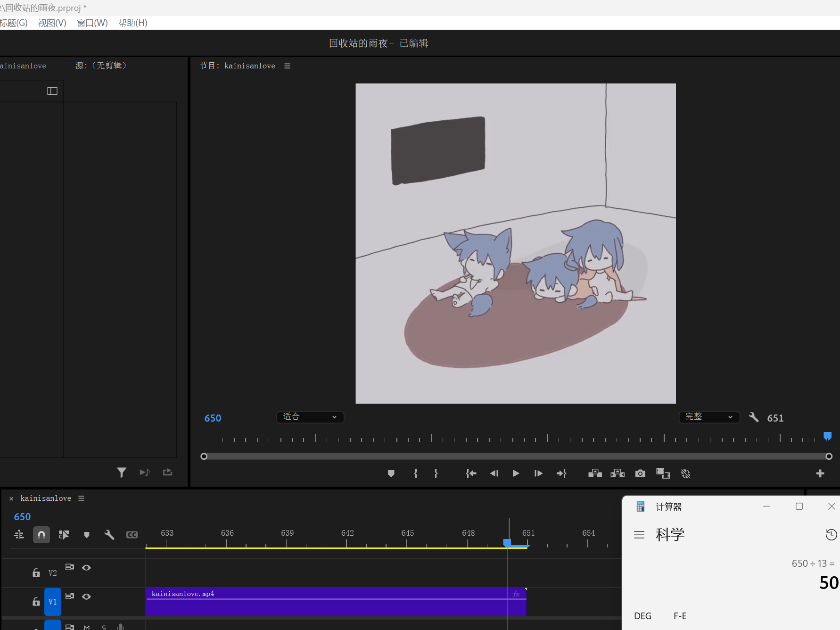840x630 pixels.
Task: Click the calculator history button
Action: (831, 534)
